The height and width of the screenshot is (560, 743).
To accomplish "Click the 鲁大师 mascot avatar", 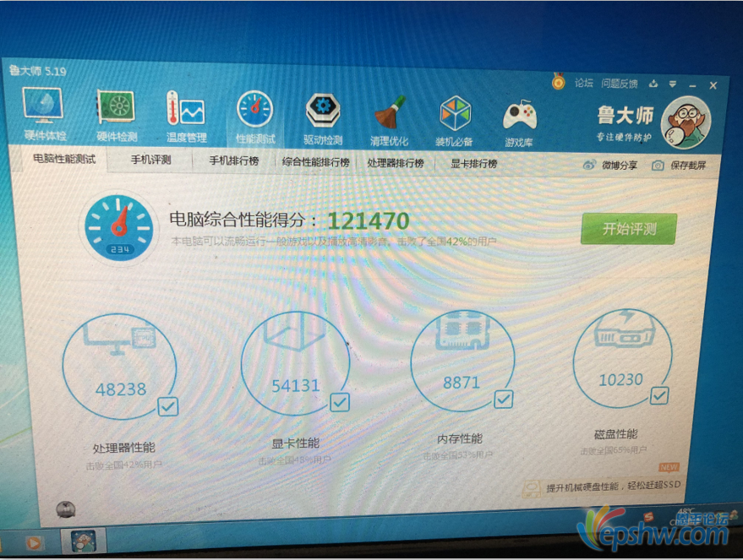I will [685, 122].
